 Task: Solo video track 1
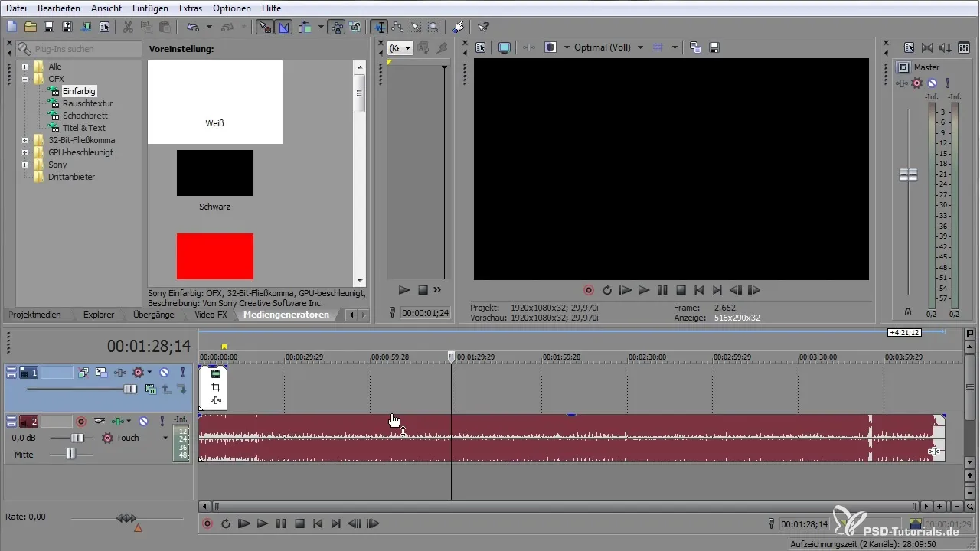[x=183, y=373]
